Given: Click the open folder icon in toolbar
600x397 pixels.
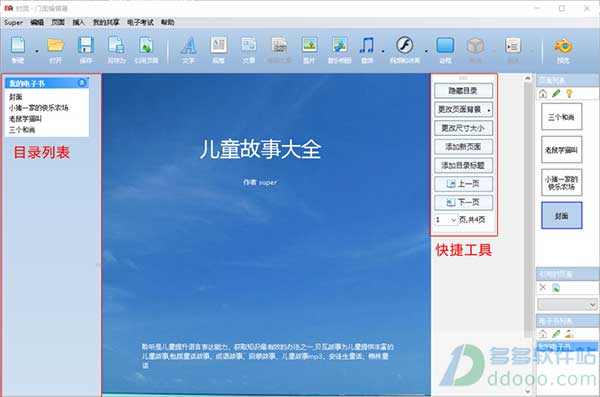Looking at the screenshot, I should pyautogui.click(x=56, y=46).
